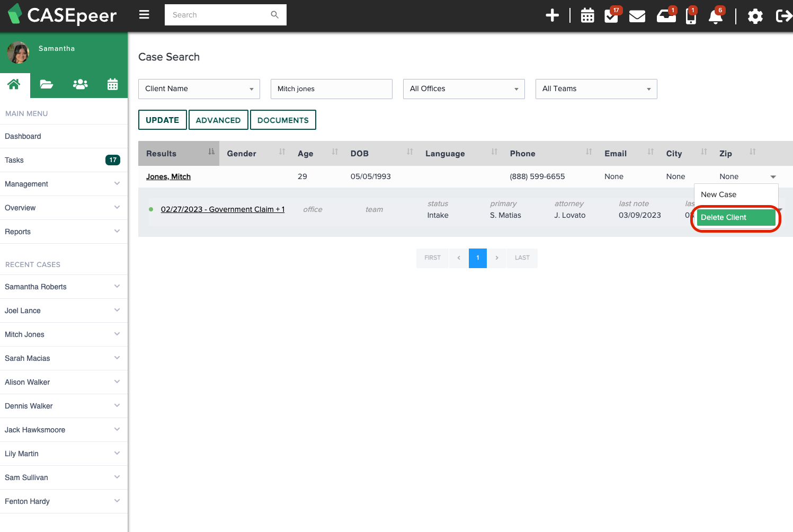Select page 1 in pagination

478,258
